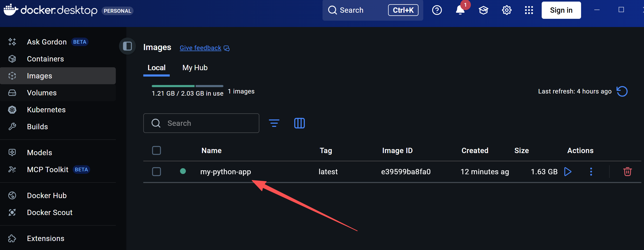Open the help question mark icon
The width and height of the screenshot is (644, 250).
point(437,10)
